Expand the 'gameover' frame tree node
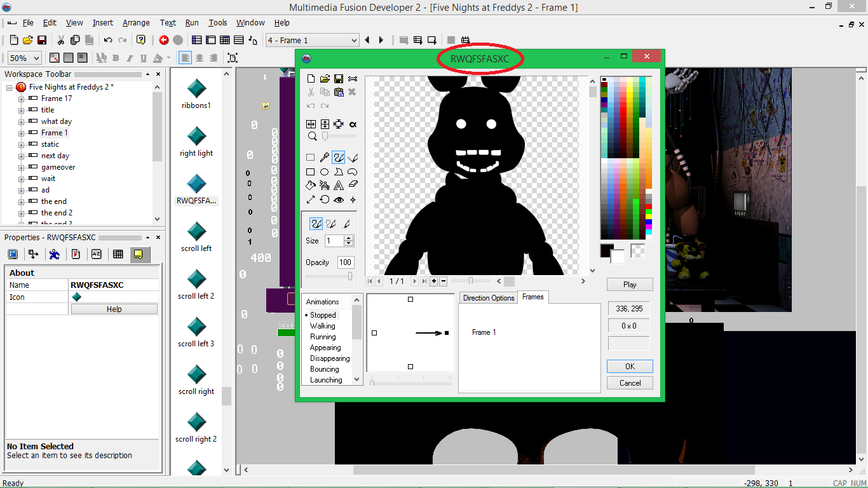This screenshot has height=488, width=868. click(x=21, y=167)
